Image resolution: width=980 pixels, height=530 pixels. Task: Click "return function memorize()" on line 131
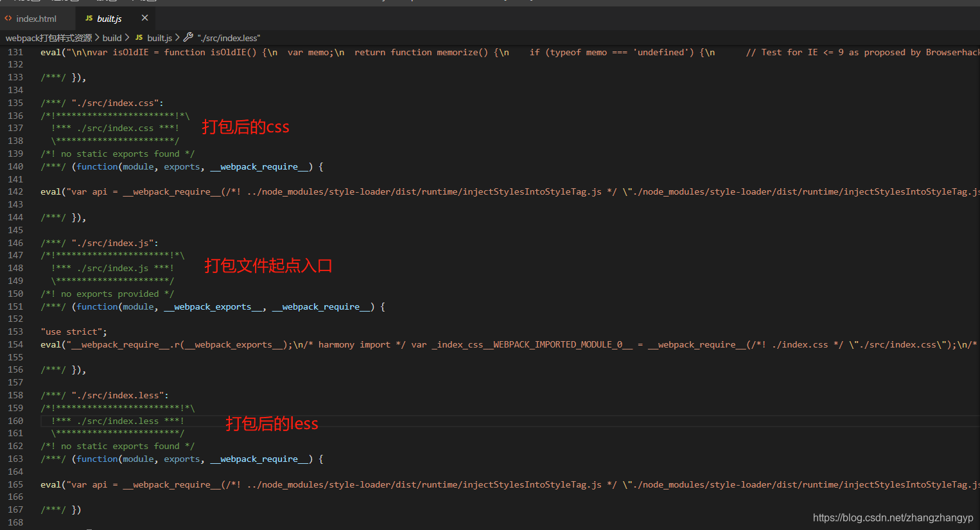coord(421,52)
